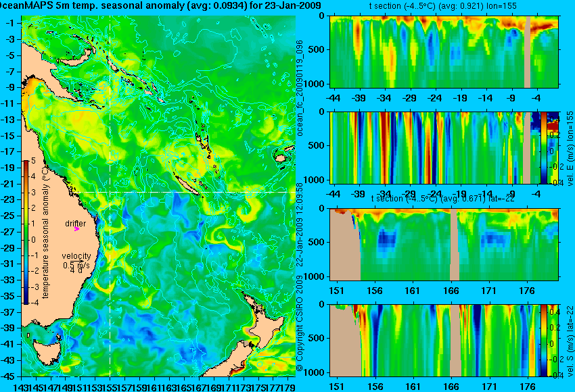Click the '155' longitude label on the main map
The height and width of the screenshot is (392, 575).
(110, 387)
